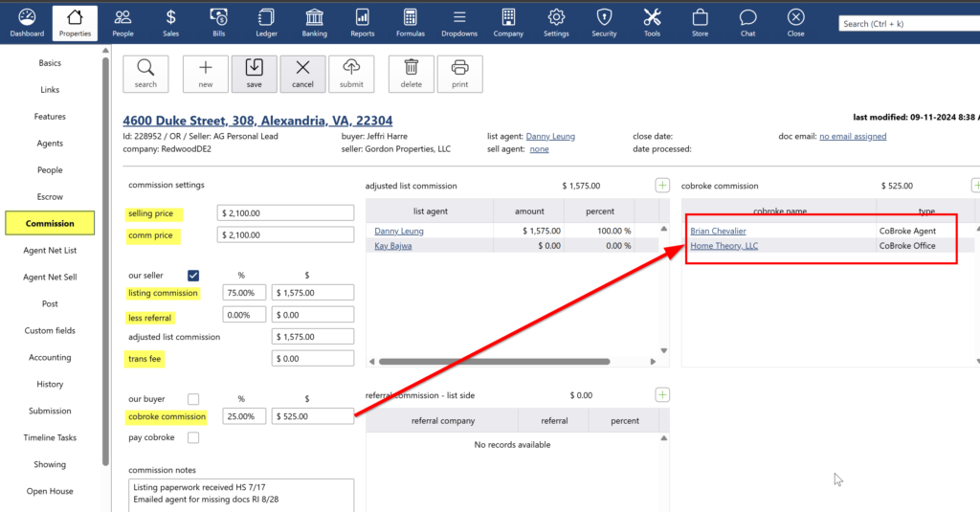Create a new record with new button
The image size is (980, 512).
click(x=206, y=74)
